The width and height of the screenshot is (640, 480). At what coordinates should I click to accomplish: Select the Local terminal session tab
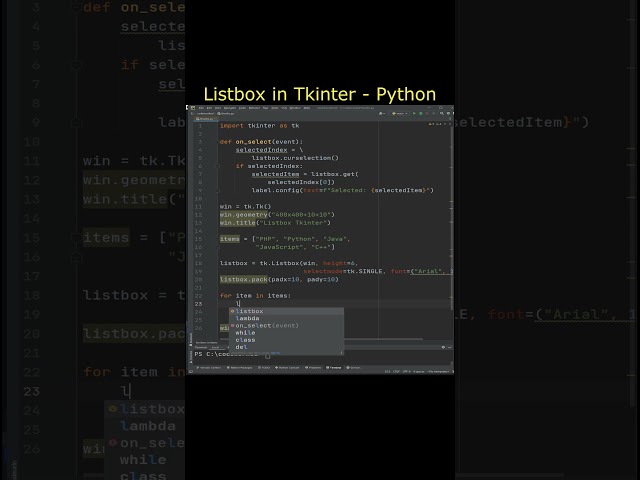[x=217, y=347]
